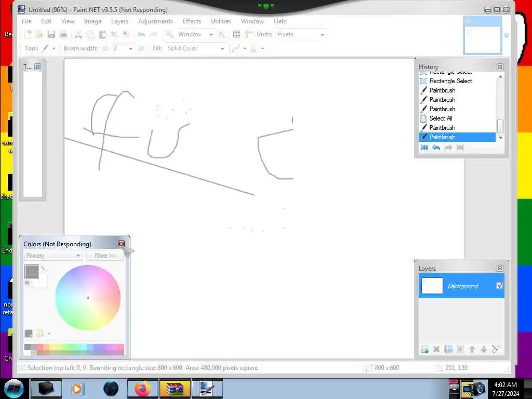The image size is (532, 399).
Task: Select the Rectangle Select history entry
Action: point(457,81)
